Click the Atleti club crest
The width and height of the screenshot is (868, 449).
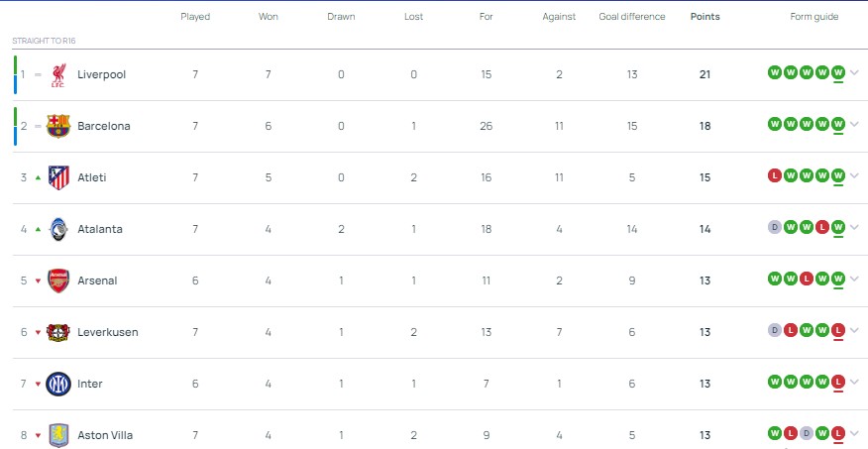pyautogui.click(x=58, y=177)
